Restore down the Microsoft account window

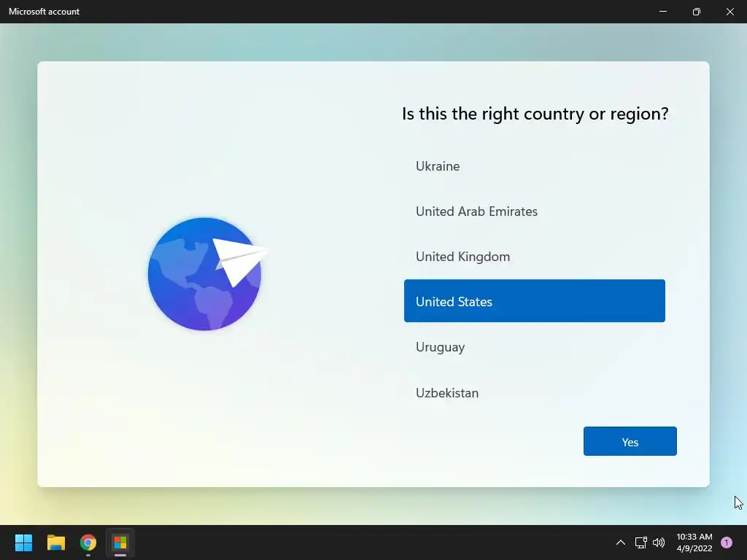pos(696,12)
